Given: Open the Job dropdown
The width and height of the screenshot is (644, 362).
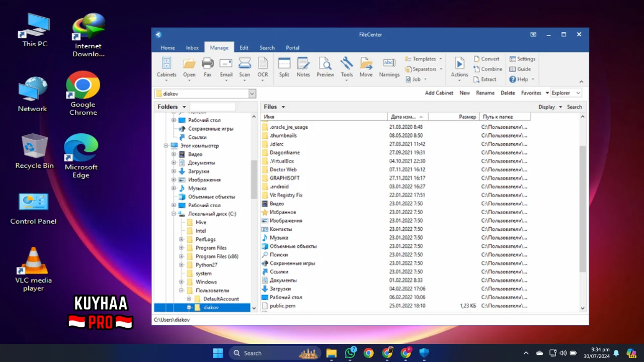Looking at the screenshot, I should tap(416, 79).
